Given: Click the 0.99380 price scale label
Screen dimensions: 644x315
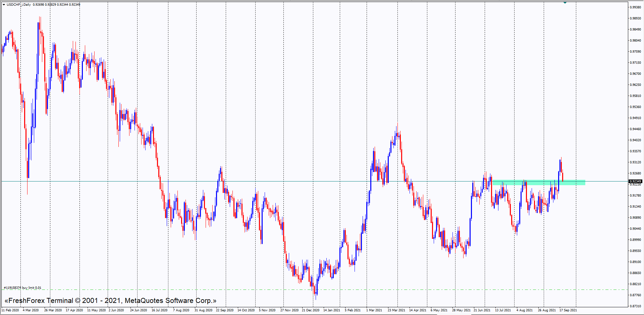Looking at the screenshot, I should [x=635, y=7].
